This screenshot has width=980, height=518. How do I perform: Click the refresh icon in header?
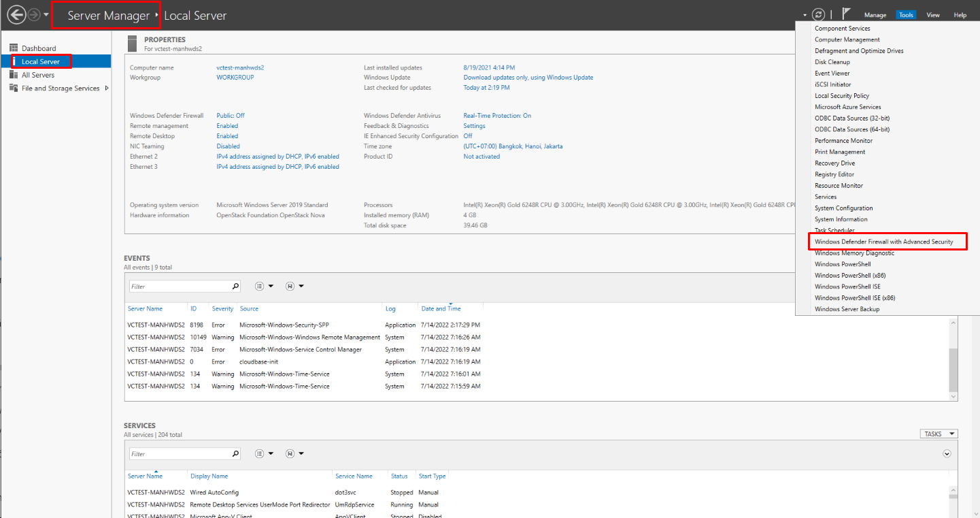819,14
